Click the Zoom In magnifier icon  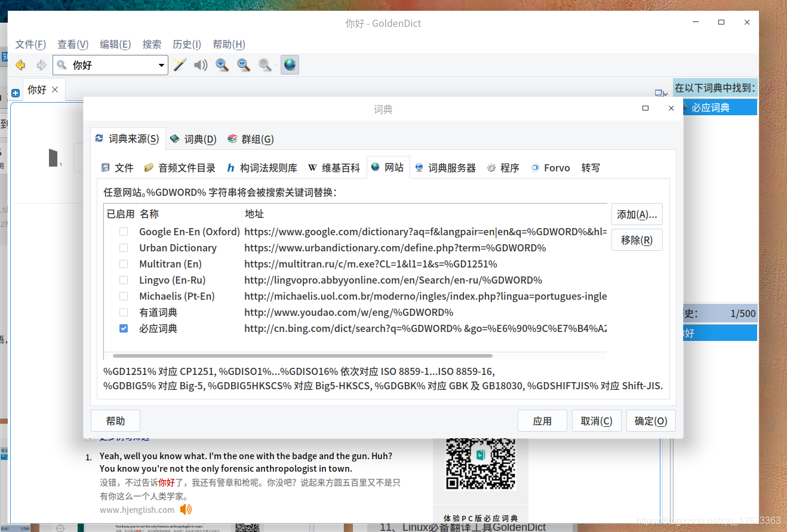coord(222,65)
